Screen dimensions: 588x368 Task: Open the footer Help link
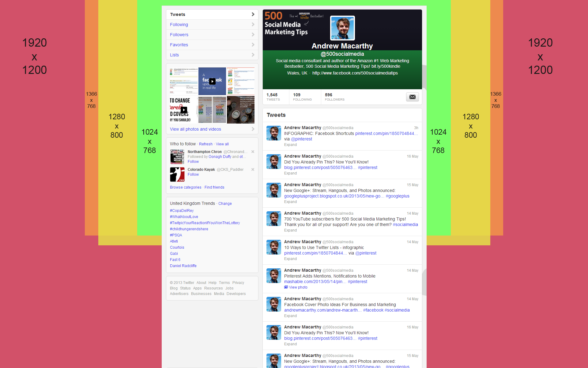(213, 283)
